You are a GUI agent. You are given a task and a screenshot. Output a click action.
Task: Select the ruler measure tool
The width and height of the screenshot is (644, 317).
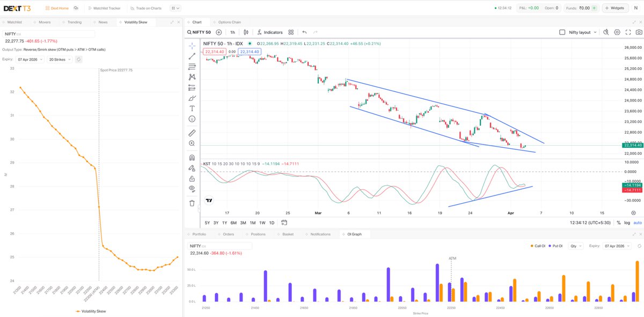(x=192, y=133)
